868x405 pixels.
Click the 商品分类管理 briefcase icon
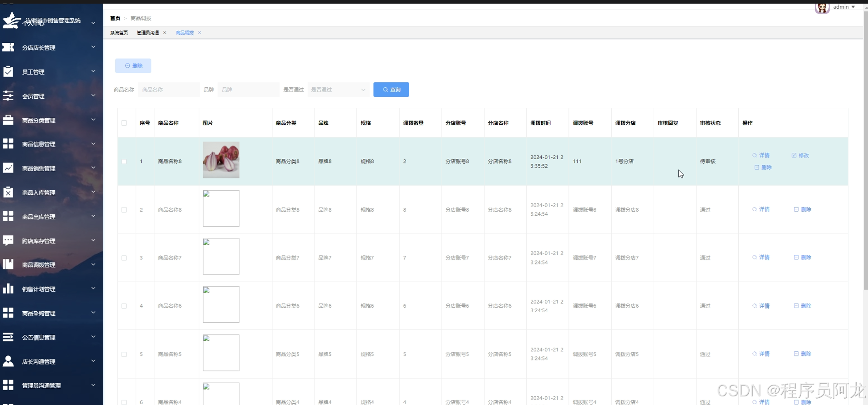point(8,120)
